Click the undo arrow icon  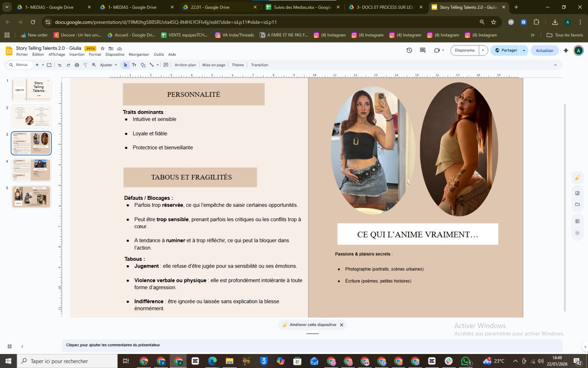60,65
